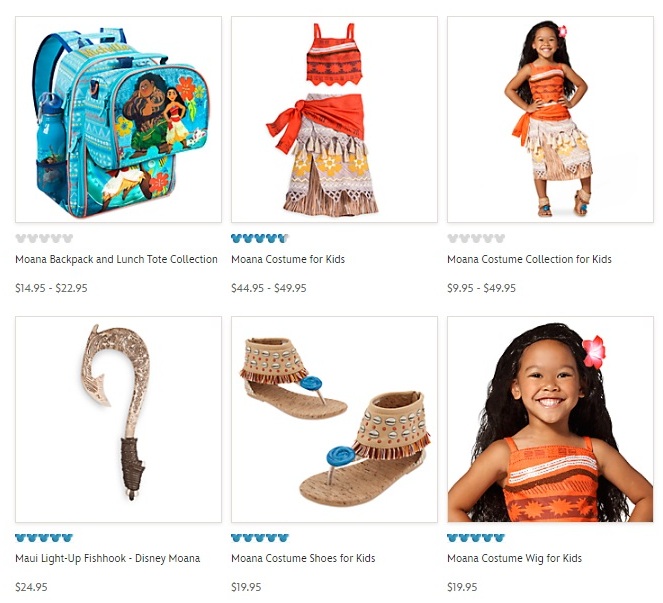View the Moana Costume Collection girl photo
Viewport: 663px width, 603px height.
[550, 119]
